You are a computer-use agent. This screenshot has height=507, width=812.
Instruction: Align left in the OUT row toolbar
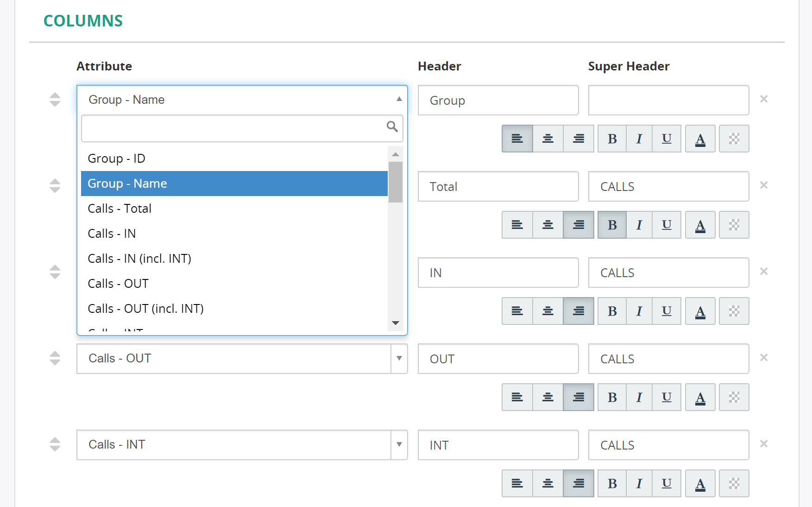coord(517,397)
